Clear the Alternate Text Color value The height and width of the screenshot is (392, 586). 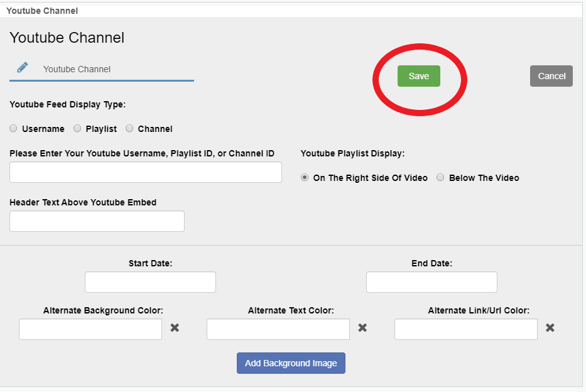click(x=362, y=328)
